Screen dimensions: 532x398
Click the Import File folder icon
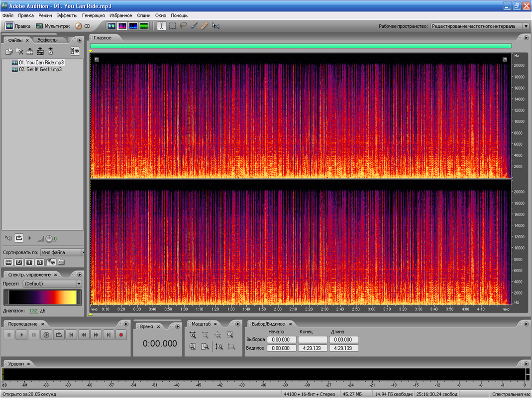[9, 51]
